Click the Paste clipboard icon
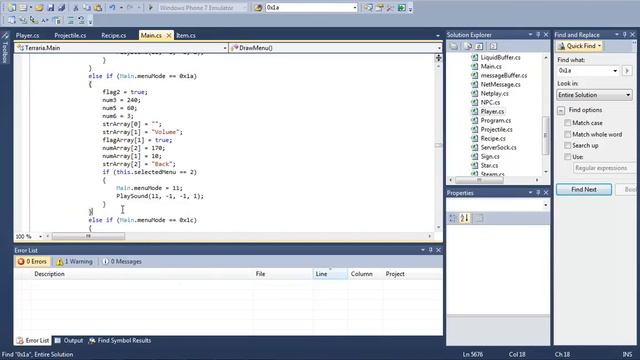 98,7
